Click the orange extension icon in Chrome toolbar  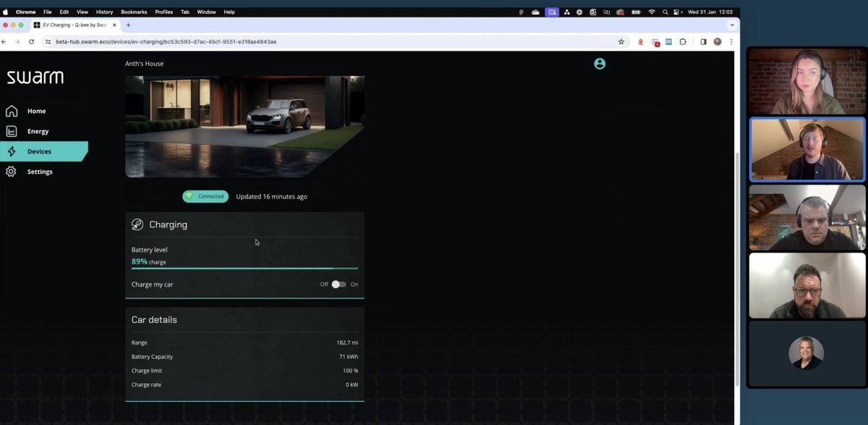pyautogui.click(x=641, y=42)
